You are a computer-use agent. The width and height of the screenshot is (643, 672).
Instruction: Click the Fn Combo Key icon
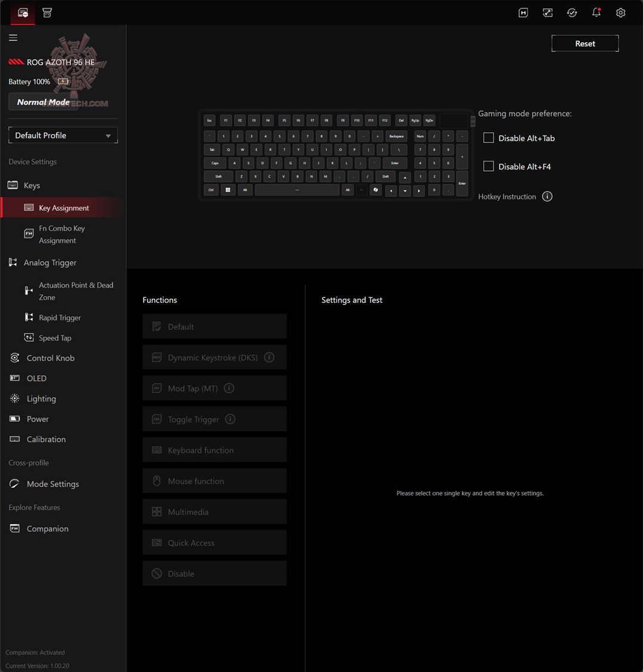point(29,234)
